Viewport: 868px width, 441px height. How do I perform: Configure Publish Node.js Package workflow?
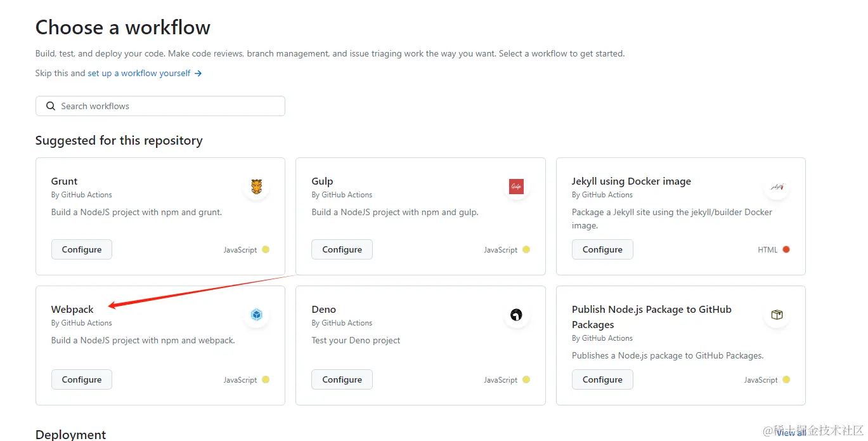602,379
